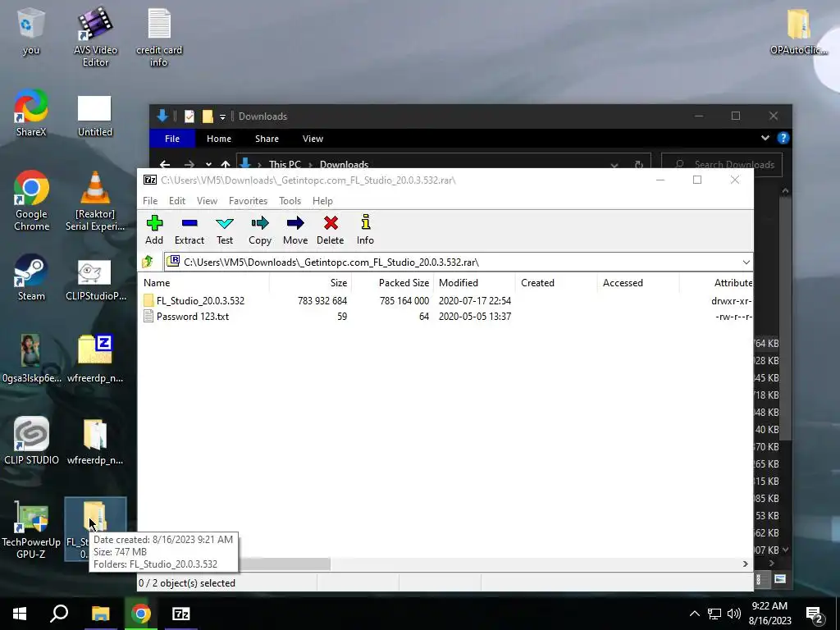Open File Explorer from the taskbar
Image resolution: width=840 pixels, height=630 pixels.
[x=100, y=614]
